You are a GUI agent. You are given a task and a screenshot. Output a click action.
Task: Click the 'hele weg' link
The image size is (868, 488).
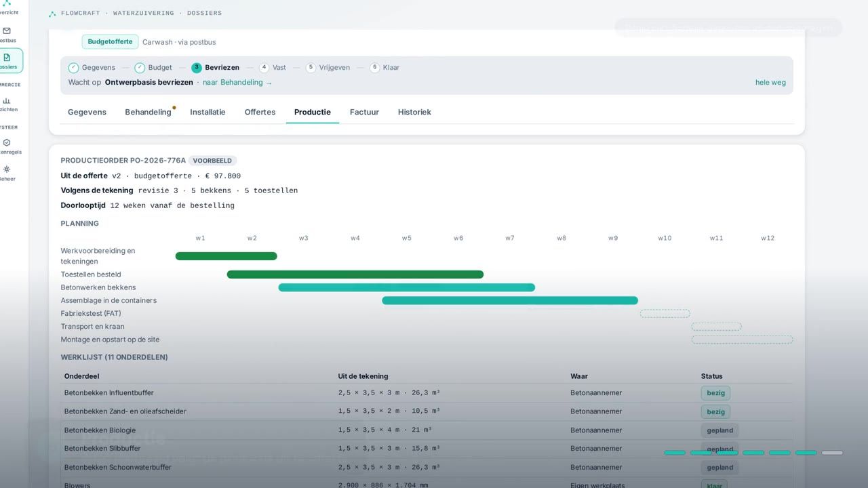pyautogui.click(x=770, y=83)
